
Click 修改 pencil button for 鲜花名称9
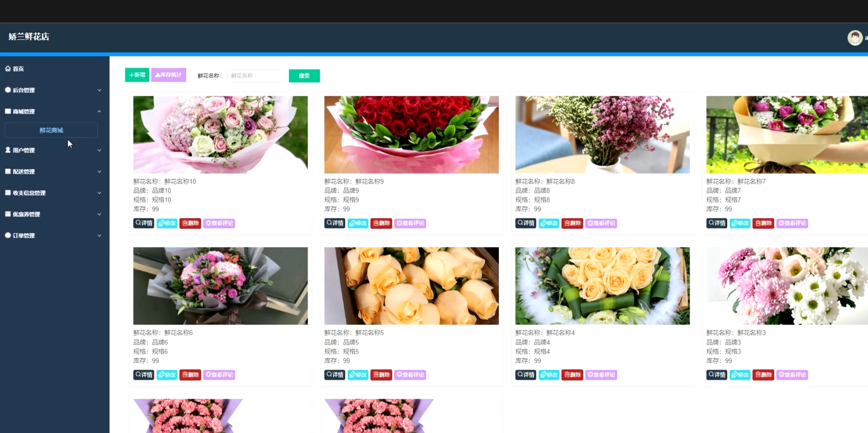coord(358,223)
